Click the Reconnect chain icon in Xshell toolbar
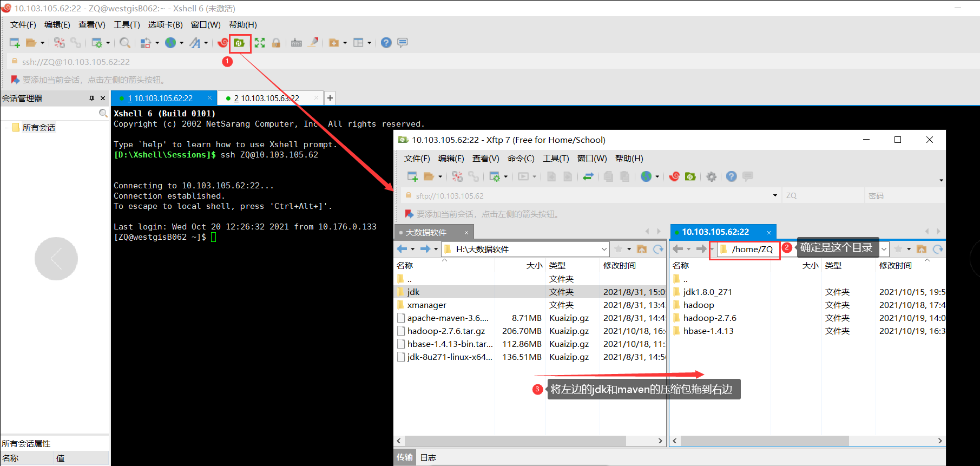The height and width of the screenshot is (466, 980). coord(76,43)
